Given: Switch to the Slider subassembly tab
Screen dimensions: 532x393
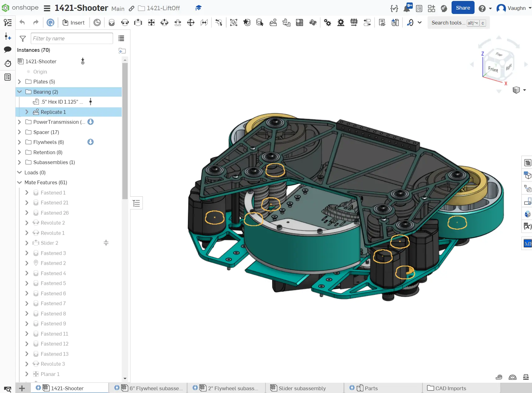Looking at the screenshot, I should tap(302, 388).
